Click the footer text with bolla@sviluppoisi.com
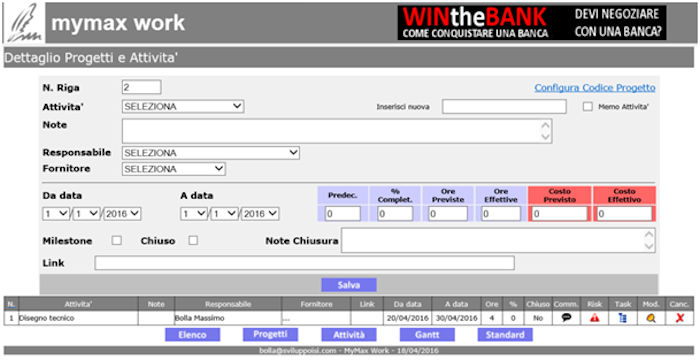This screenshot has height=360, width=700. (349, 351)
